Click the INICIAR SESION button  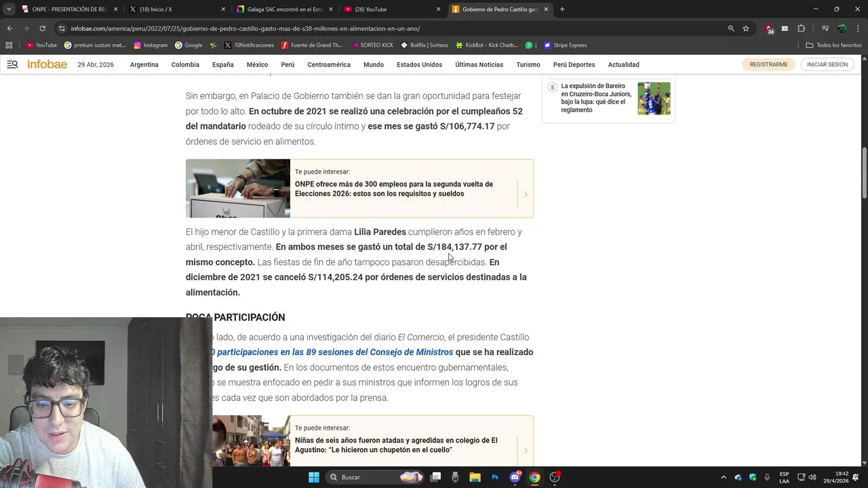[x=827, y=64]
